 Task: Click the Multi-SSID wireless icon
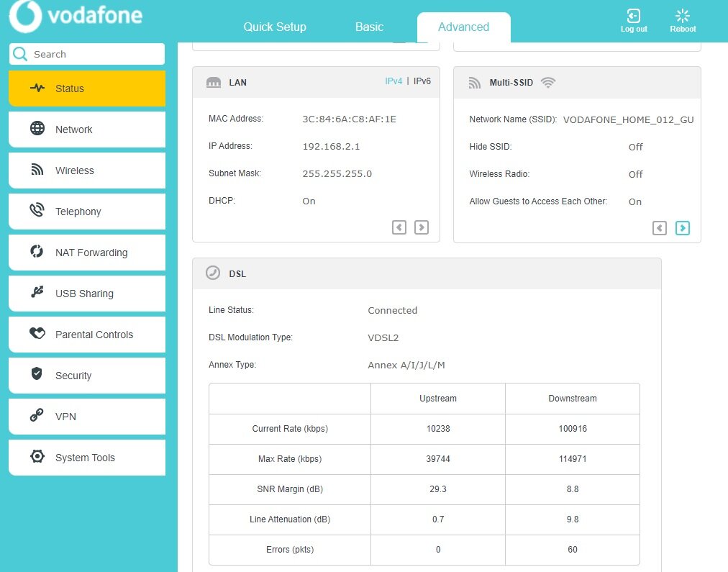pyautogui.click(x=475, y=83)
